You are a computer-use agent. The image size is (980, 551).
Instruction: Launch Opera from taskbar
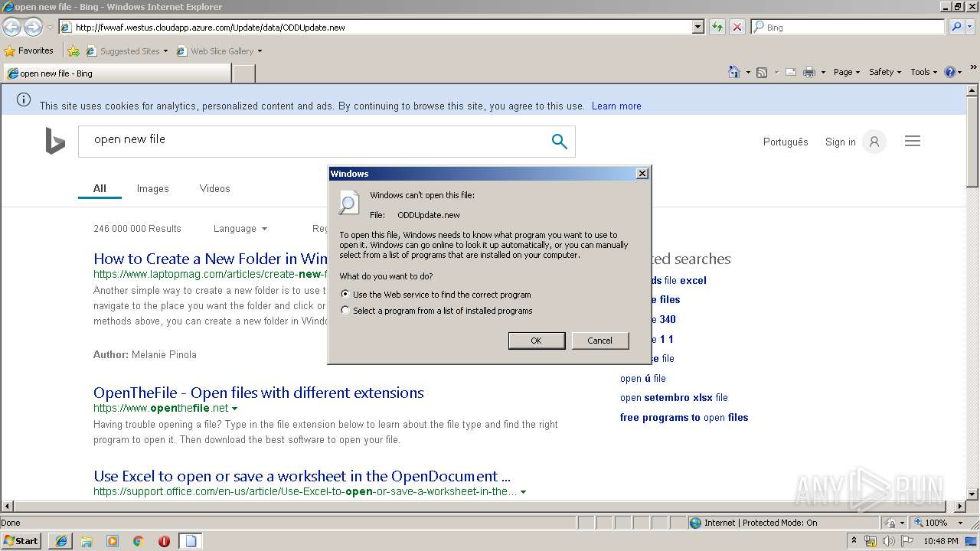(164, 541)
